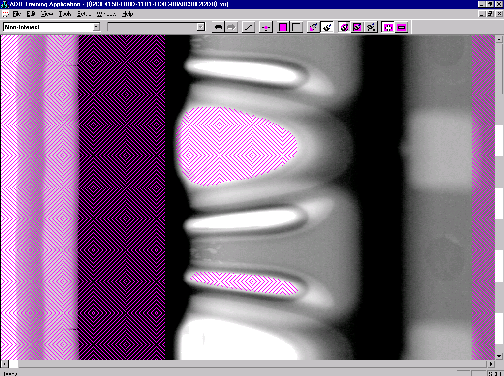The image size is (504, 376).
Task: Select the diagonal line drawing tool
Action: click(x=248, y=27)
